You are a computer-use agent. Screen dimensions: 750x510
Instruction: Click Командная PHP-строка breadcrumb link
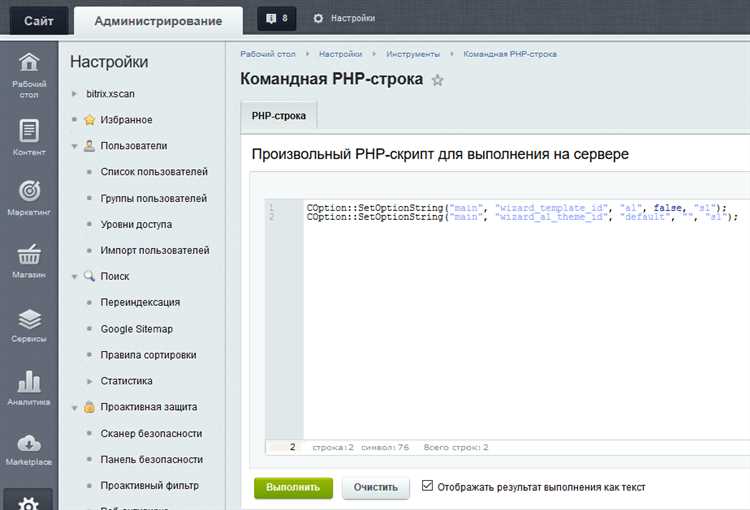pyautogui.click(x=510, y=54)
